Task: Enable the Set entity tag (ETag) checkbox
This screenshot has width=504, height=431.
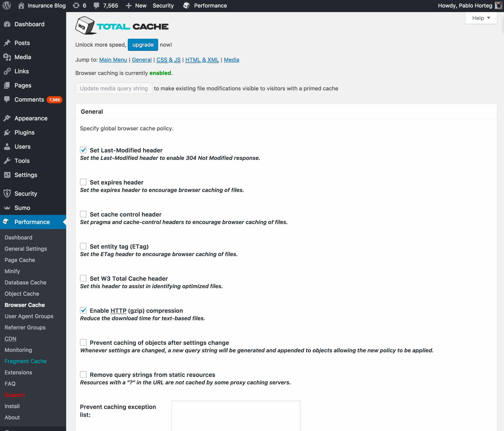Action: point(83,246)
